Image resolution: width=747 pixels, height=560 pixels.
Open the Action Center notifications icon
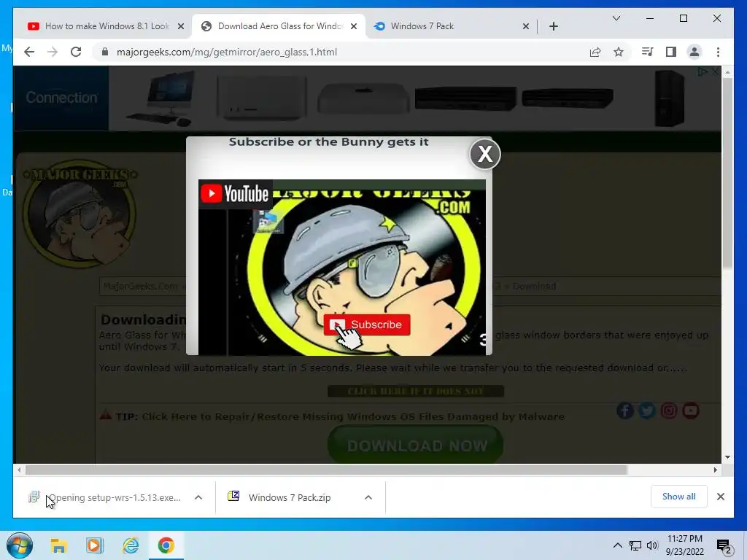point(724,546)
